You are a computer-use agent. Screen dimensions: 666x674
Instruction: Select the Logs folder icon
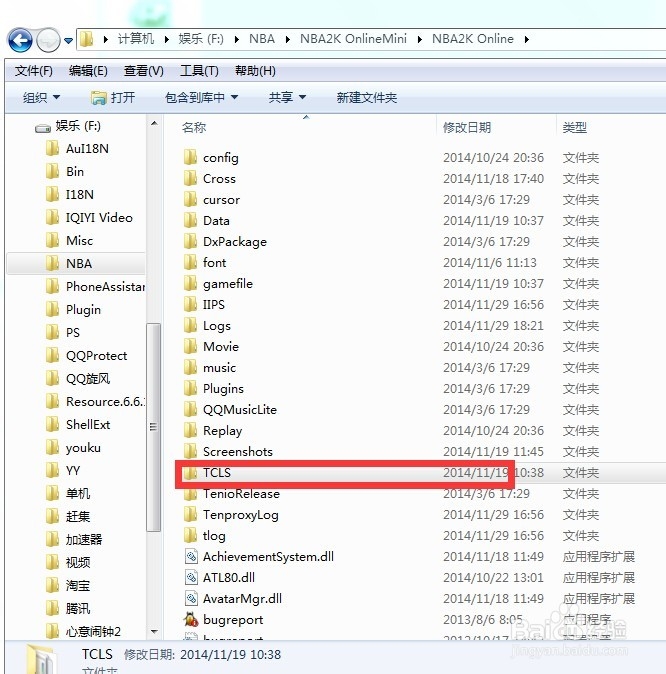190,326
